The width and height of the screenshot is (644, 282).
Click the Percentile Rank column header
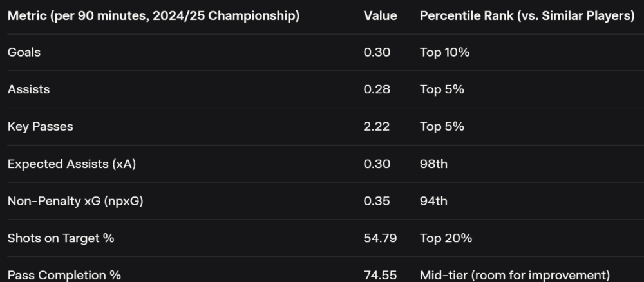(527, 15)
